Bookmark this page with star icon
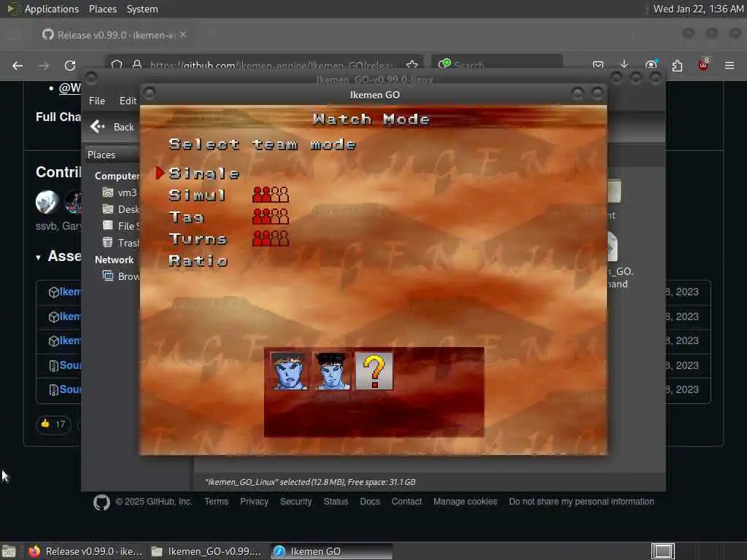Screen dimensions: 747x560 (x=412, y=65)
